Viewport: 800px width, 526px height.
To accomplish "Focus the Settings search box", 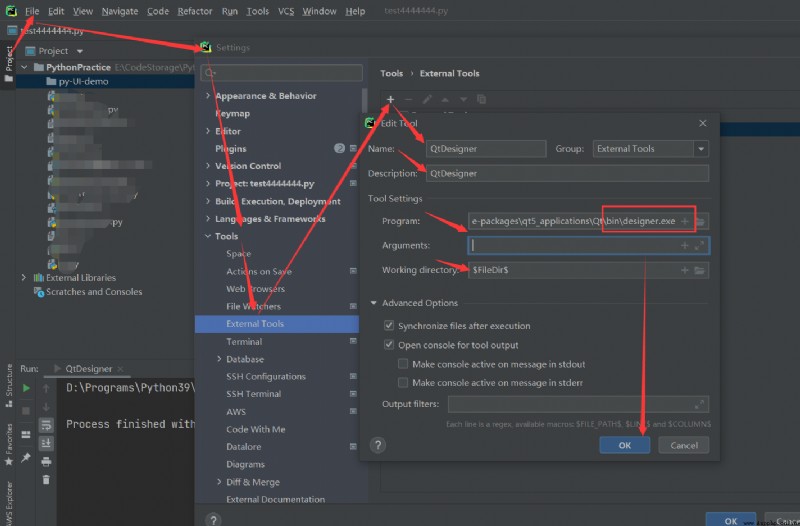I will [x=282, y=73].
